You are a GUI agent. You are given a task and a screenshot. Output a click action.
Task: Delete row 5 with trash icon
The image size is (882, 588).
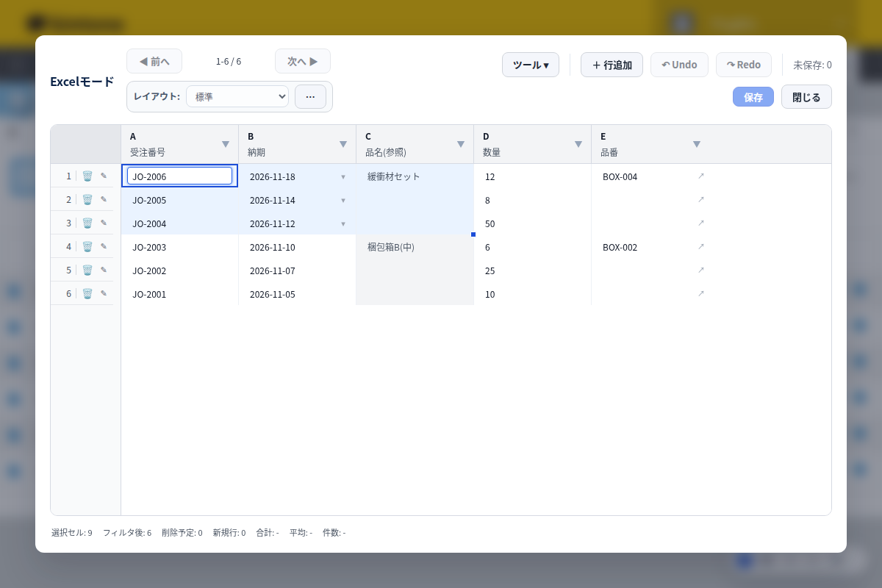pyautogui.click(x=87, y=270)
